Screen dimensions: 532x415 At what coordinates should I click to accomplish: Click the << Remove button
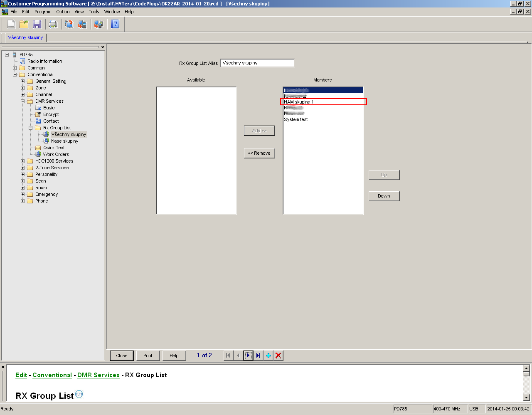[x=259, y=153]
